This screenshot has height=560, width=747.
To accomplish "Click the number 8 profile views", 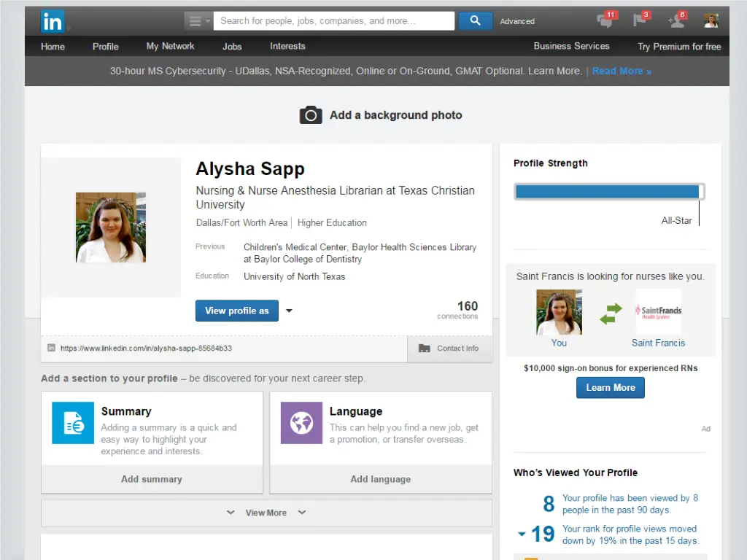I will click(x=549, y=504).
